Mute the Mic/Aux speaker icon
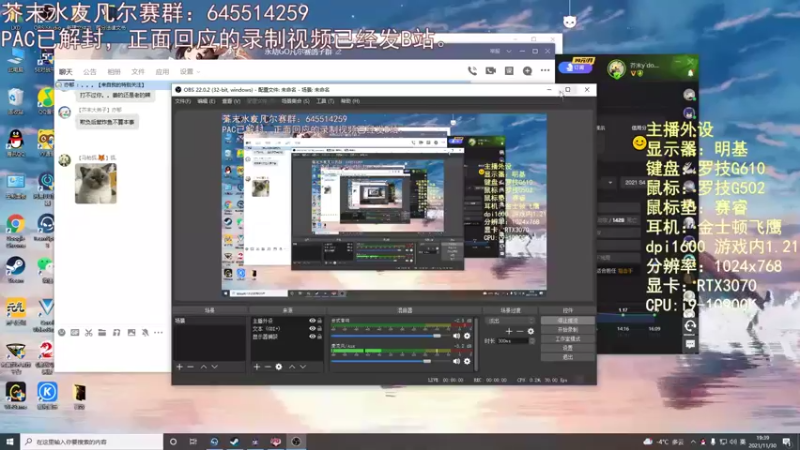 click(457, 361)
